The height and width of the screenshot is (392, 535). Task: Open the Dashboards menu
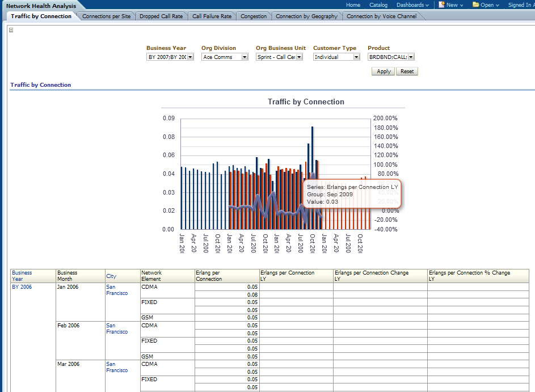coord(412,5)
